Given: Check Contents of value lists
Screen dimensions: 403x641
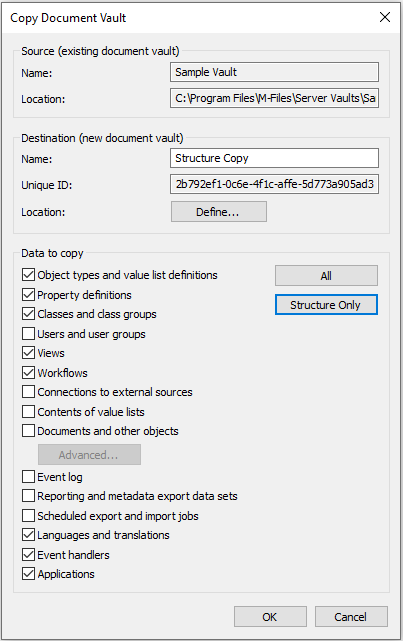Looking at the screenshot, I should (28, 411).
